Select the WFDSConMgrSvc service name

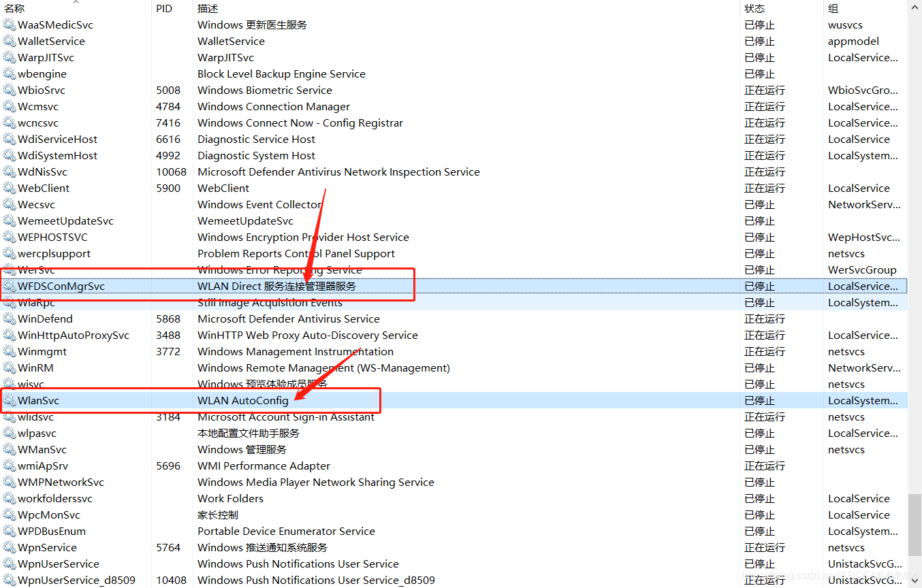[x=61, y=286]
